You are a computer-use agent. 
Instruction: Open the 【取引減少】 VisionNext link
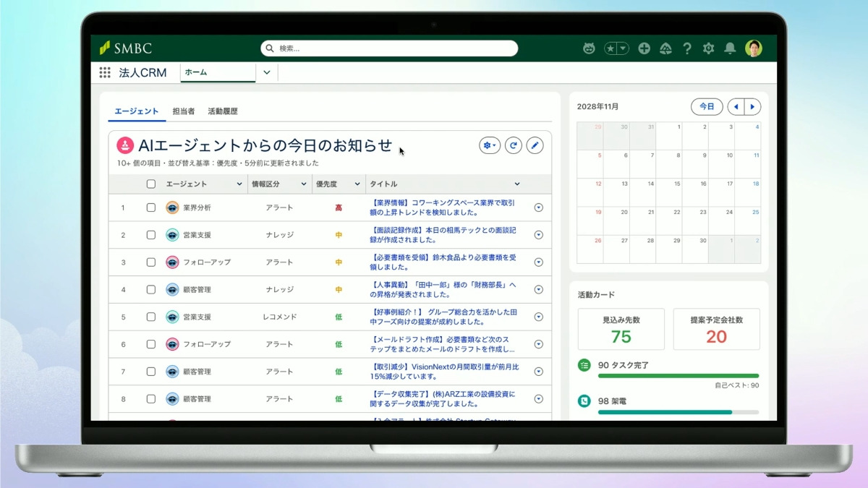coord(444,372)
